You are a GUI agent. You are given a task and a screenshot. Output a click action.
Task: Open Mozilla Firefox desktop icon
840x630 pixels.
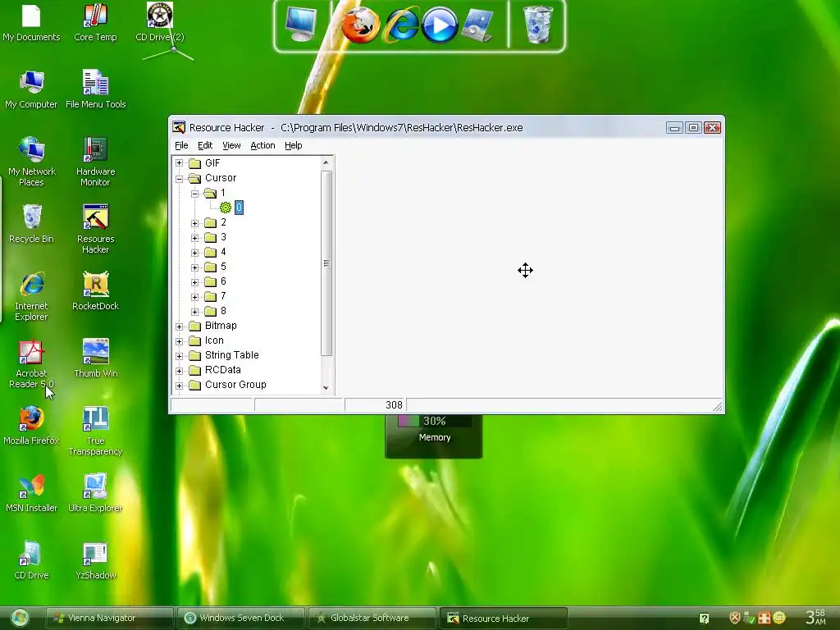pyautogui.click(x=31, y=427)
